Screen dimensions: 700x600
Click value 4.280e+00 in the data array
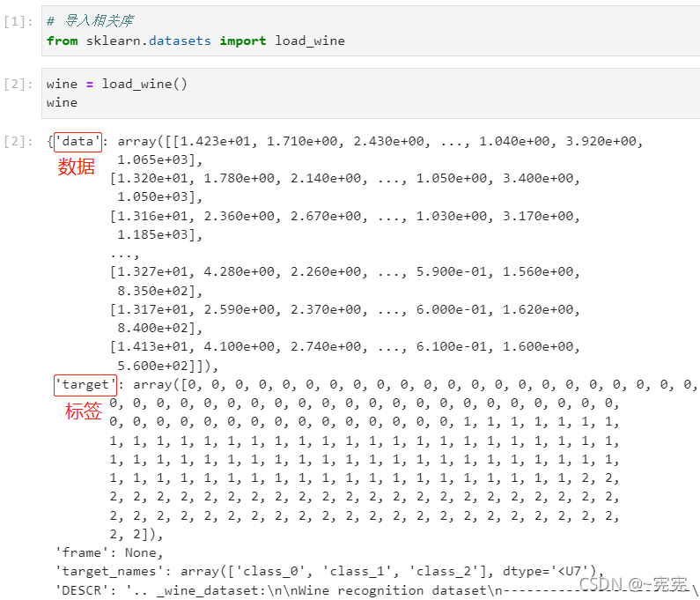(x=239, y=271)
